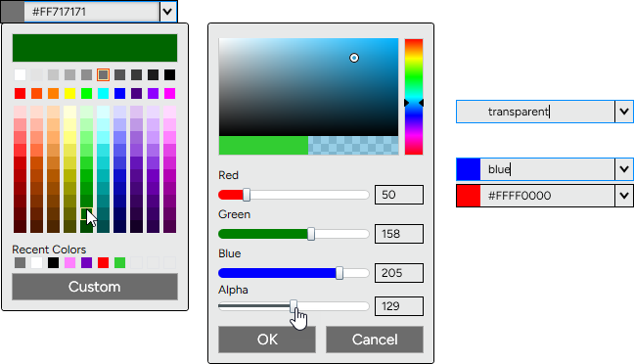Click the opaque green previous-color preview
The width and height of the screenshot is (634, 364).
(263, 145)
